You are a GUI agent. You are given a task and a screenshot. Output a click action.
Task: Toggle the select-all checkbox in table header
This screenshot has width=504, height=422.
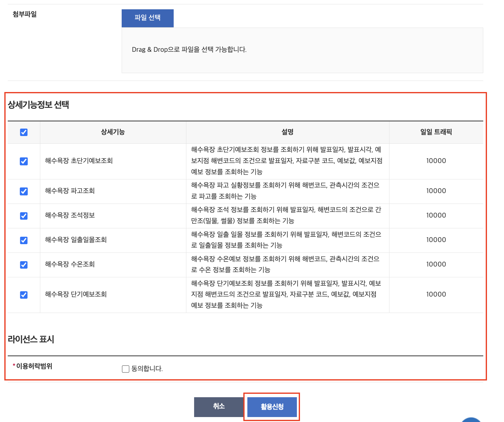click(24, 132)
